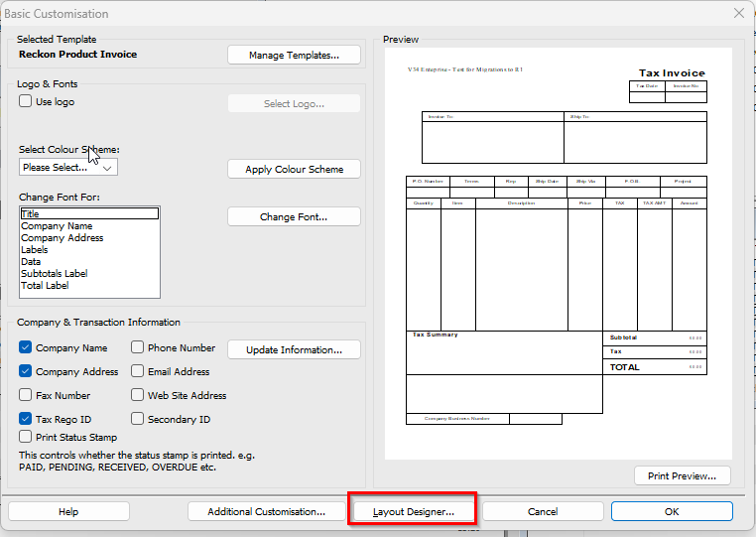Select Subtotals Label in the font list
The width and height of the screenshot is (756, 537).
[x=89, y=273]
